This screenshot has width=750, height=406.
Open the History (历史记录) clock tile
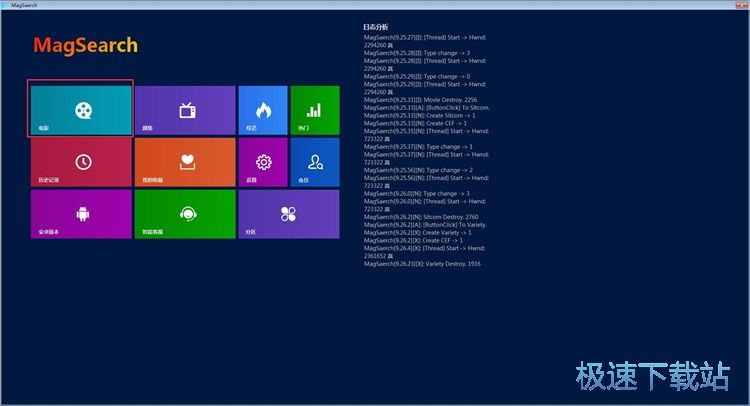tap(81, 161)
